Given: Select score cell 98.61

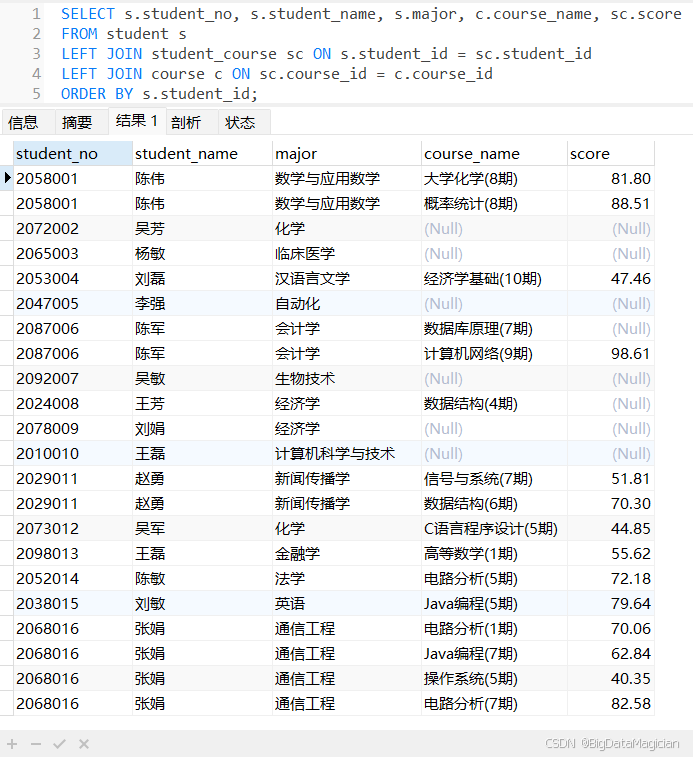Looking at the screenshot, I should coord(610,353).
